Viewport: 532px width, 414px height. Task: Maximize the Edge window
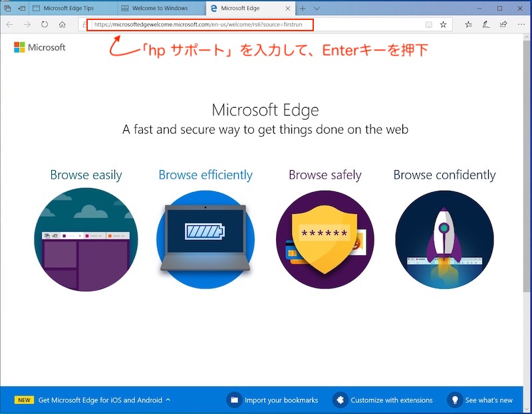pos(500,8)
